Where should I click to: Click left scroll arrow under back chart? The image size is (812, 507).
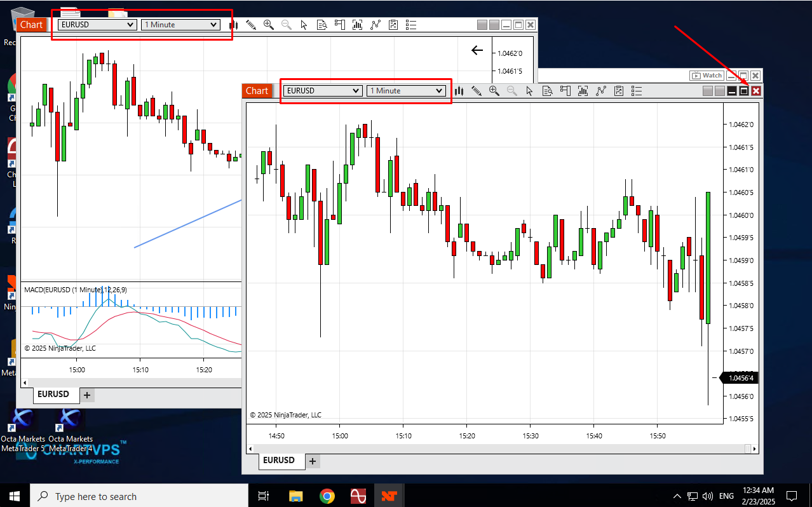click(25, 382)
